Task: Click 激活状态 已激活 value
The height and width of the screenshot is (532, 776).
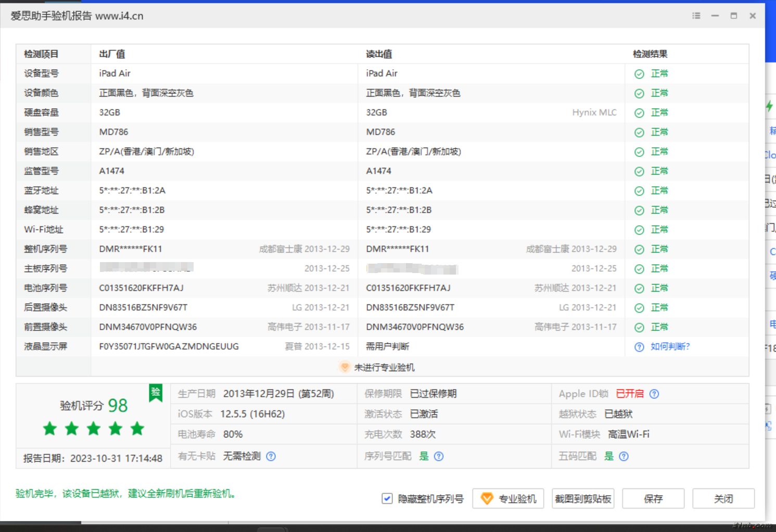Action: (x=424, y=414)
